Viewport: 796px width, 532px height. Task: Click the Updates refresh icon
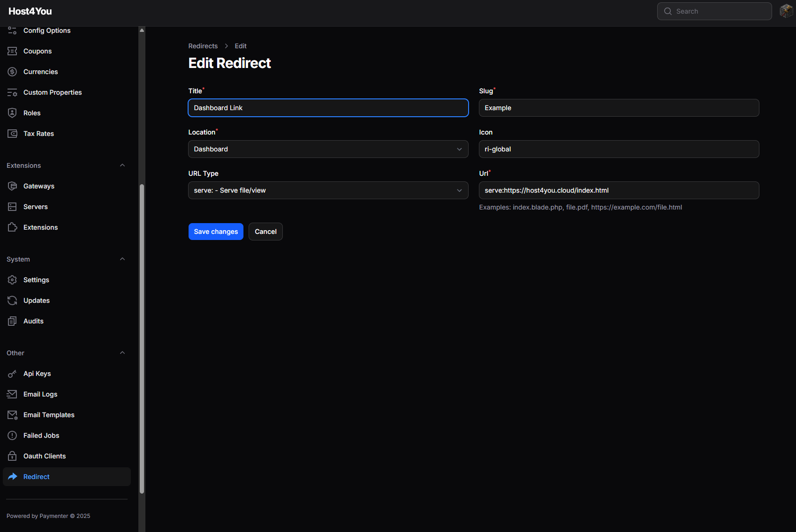[x=12, y=300]
